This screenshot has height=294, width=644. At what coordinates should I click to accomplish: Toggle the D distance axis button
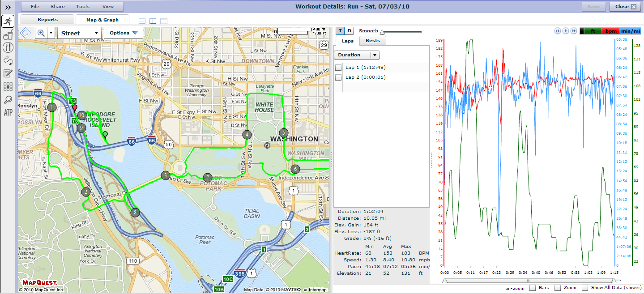(x=349, y=30)
